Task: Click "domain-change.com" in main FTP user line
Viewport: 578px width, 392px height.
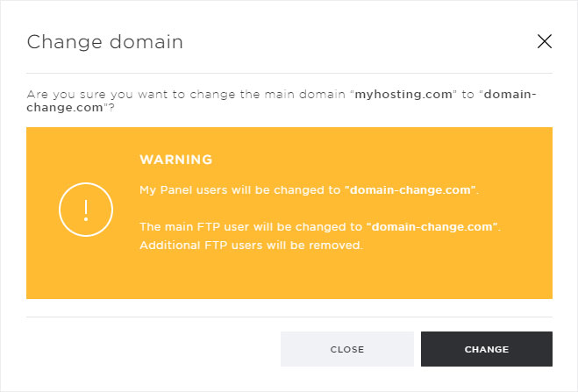Action: point(432,226)
